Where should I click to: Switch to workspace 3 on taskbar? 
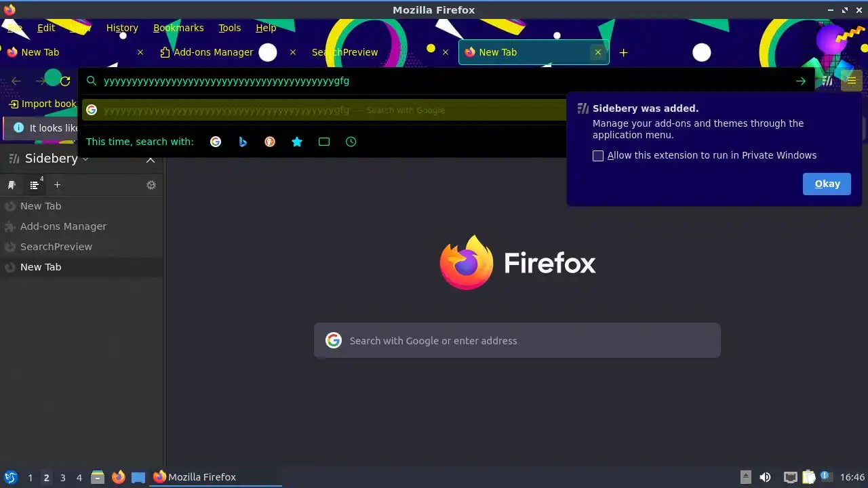pyautogui.click(x=62, y=478)
